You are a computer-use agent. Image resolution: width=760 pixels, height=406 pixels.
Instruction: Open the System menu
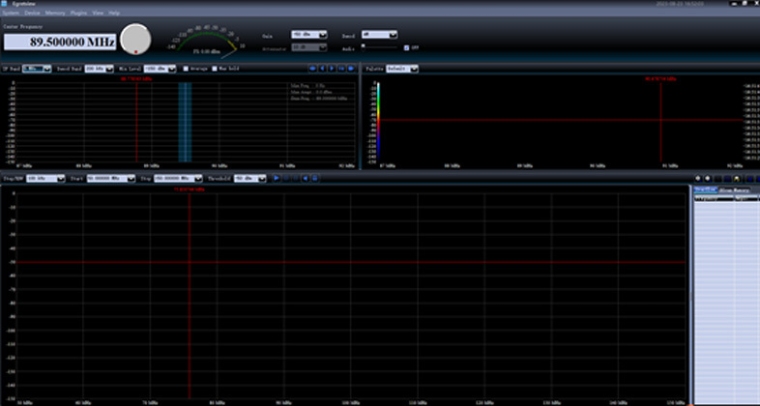[x=12, y=12]
